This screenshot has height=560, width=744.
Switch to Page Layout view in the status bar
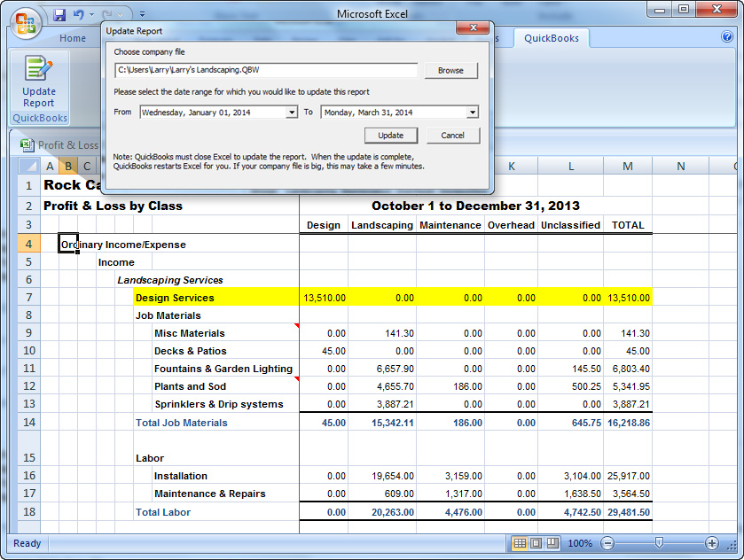point(536,543)
